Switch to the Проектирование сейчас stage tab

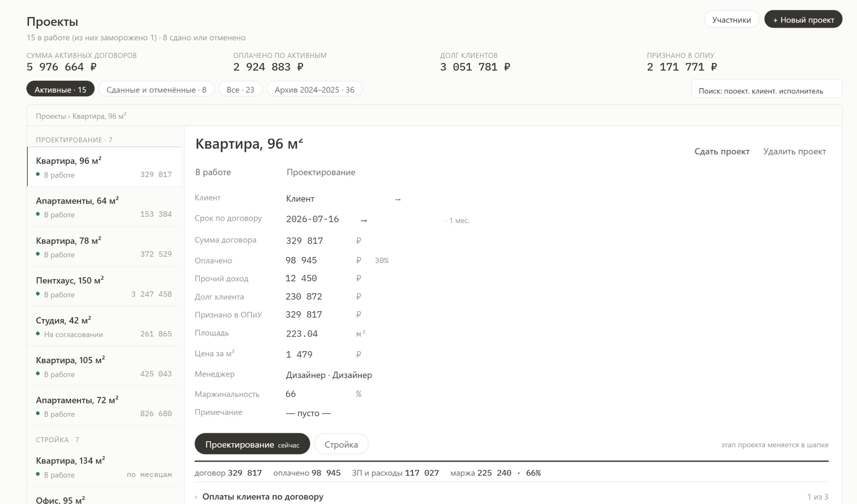[x=252, y=444]
